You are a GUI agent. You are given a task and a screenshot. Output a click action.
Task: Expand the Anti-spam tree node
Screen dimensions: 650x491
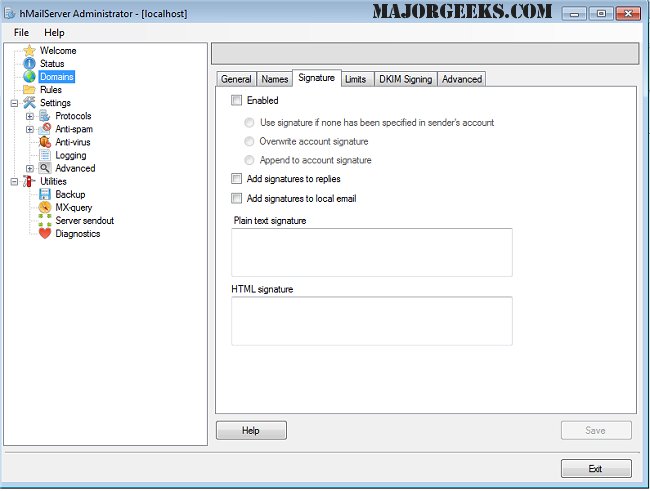point(29,129)
